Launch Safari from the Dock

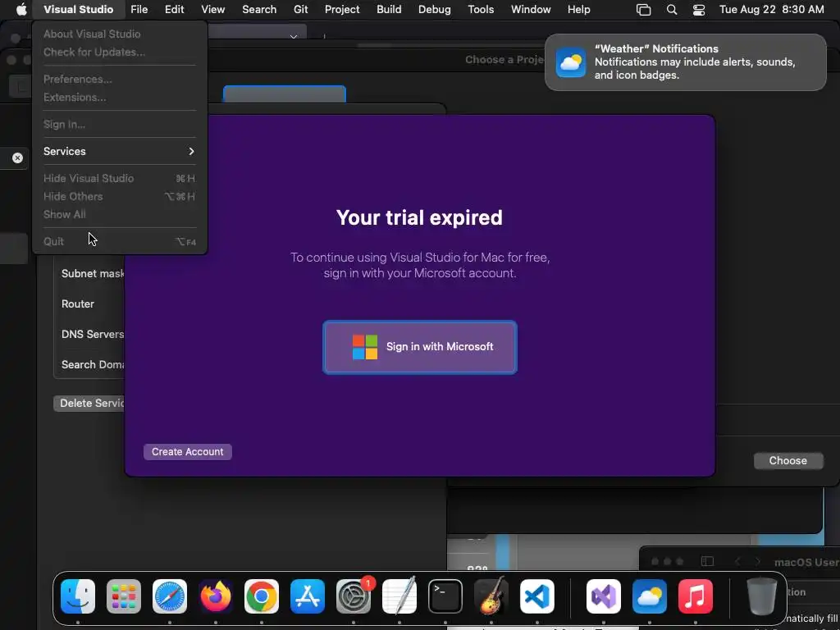click(x=170, y=596)
